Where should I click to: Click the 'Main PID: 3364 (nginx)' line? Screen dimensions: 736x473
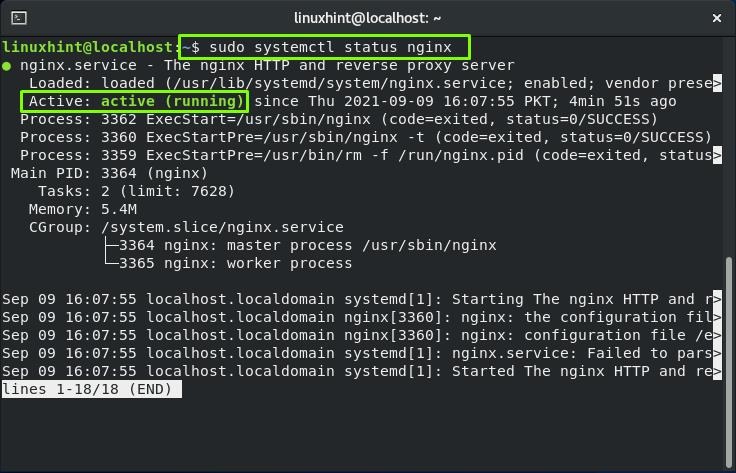tap(109, 174)
